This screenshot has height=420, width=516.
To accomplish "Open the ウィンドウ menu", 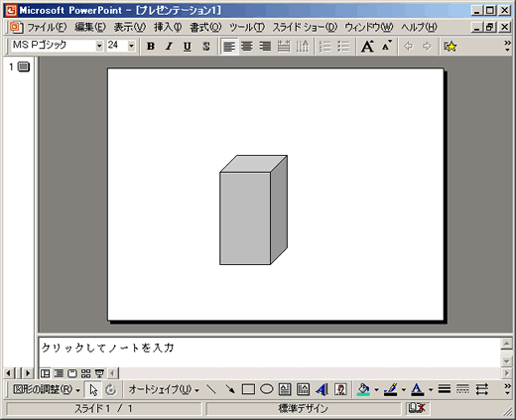I will coord(369,28).
